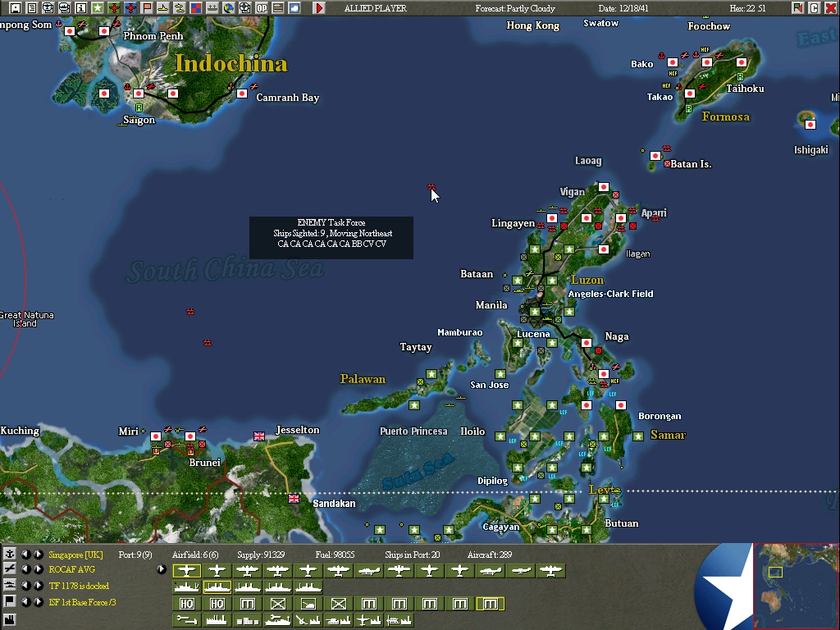The image size is (840, 630).
Task: Click the red arrow end turn button
Action: tap(319, 8)
